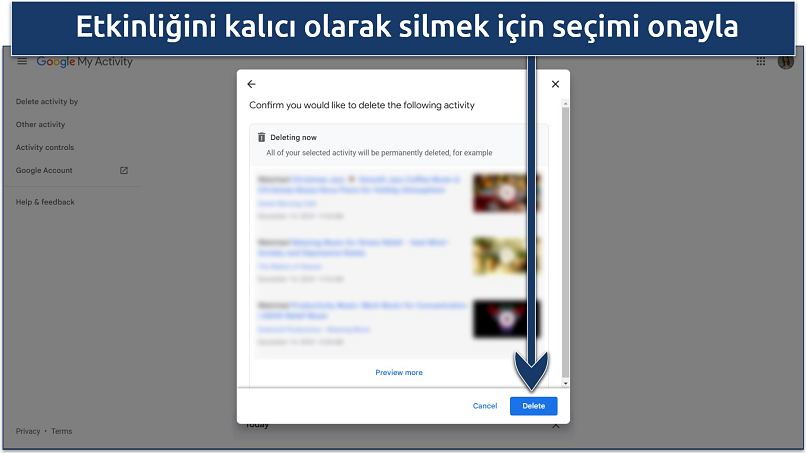Open Delete activity by in sidebar
The image size is (806, 453).
click(x=47, y=102)
